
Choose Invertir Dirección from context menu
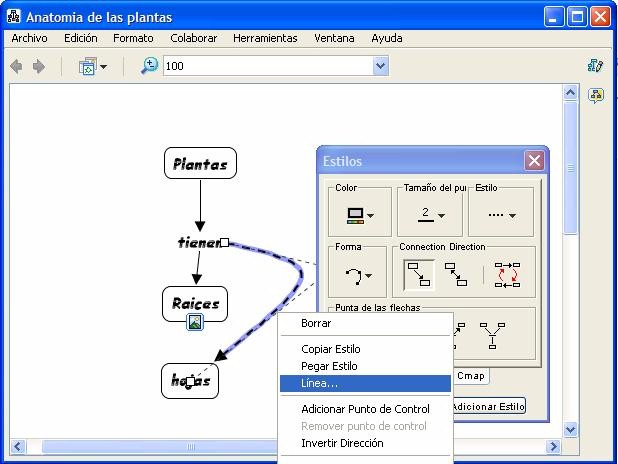[x=342, y=443]
